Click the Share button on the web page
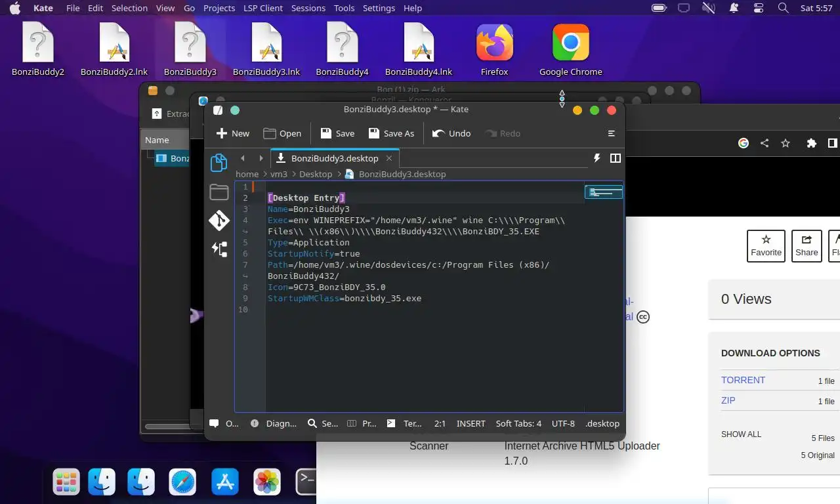Viewport: 840px width, 504px height. (807, 246)
